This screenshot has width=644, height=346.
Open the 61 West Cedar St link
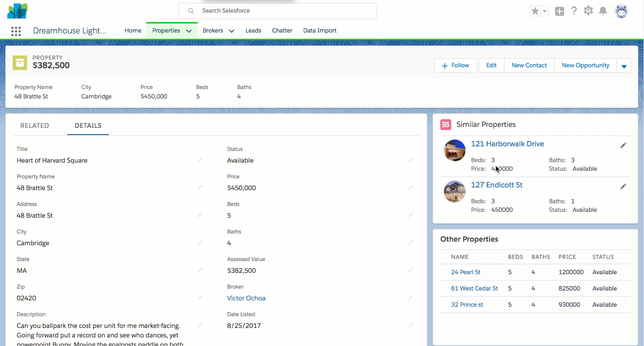click(x=475, y=288)
